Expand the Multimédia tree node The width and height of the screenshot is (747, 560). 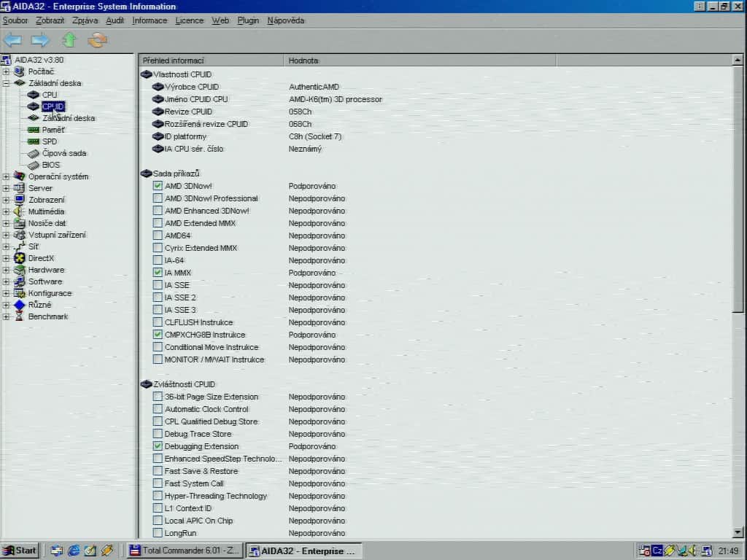[x=6, y=211]
